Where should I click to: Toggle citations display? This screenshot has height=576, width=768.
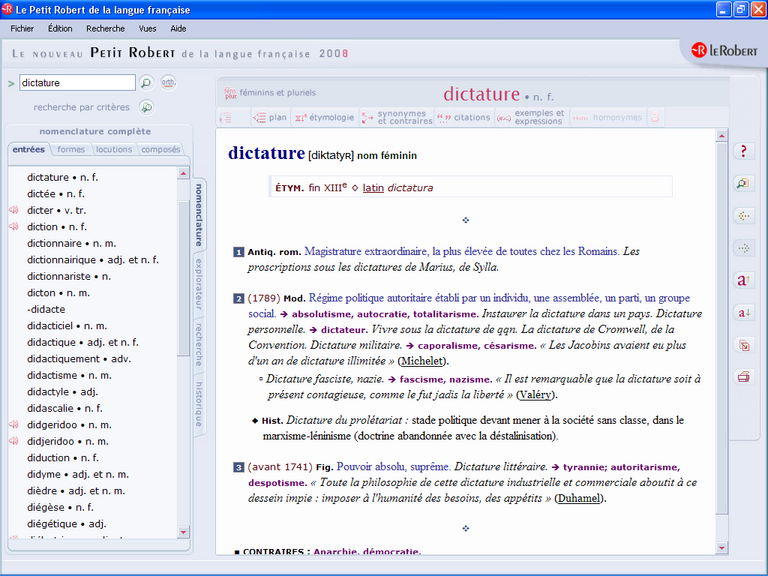(x=463, y=118)
